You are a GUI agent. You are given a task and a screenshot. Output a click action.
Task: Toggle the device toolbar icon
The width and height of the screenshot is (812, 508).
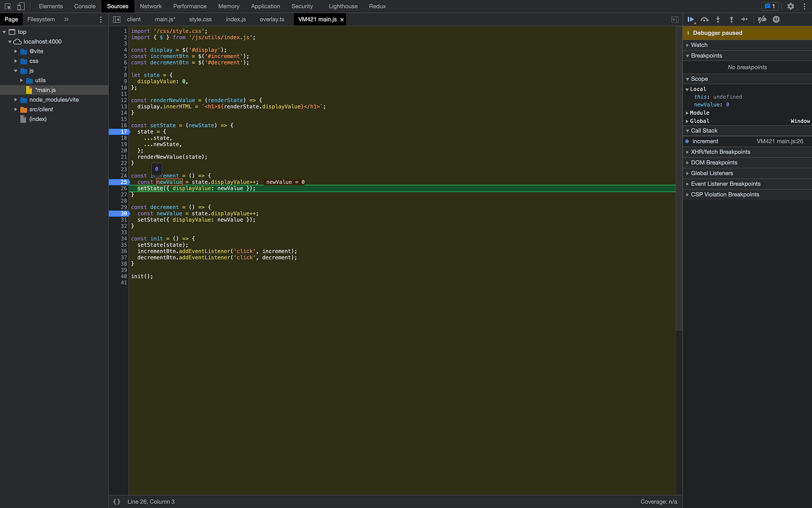tap(21, 6)
